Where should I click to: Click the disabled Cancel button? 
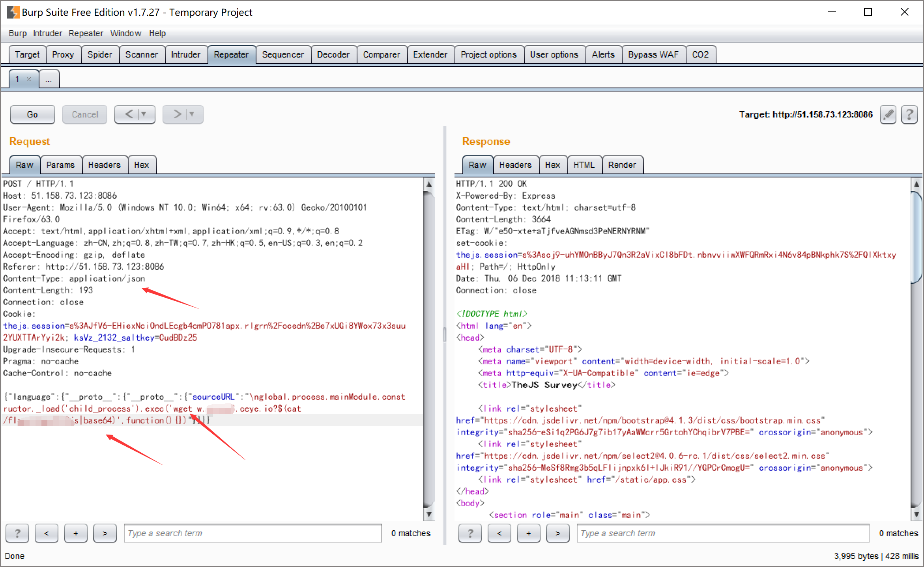(x=85, y=114)
